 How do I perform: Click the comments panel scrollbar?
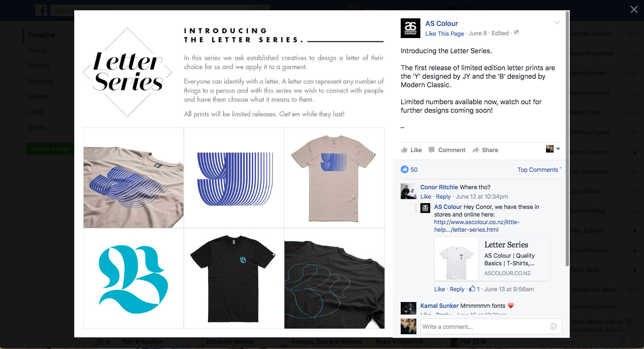(568, 139)
